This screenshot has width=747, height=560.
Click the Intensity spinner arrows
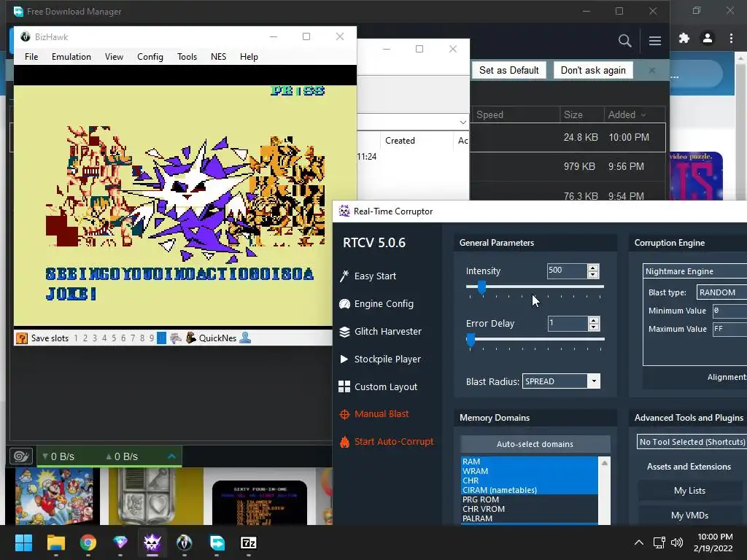pyautogui.click(x=592, y=271)
